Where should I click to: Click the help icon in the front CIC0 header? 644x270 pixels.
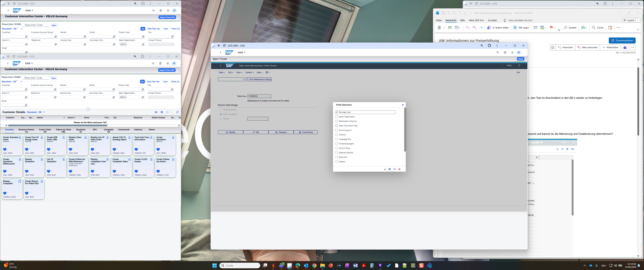pyautogui.click(x=505, y=53)
